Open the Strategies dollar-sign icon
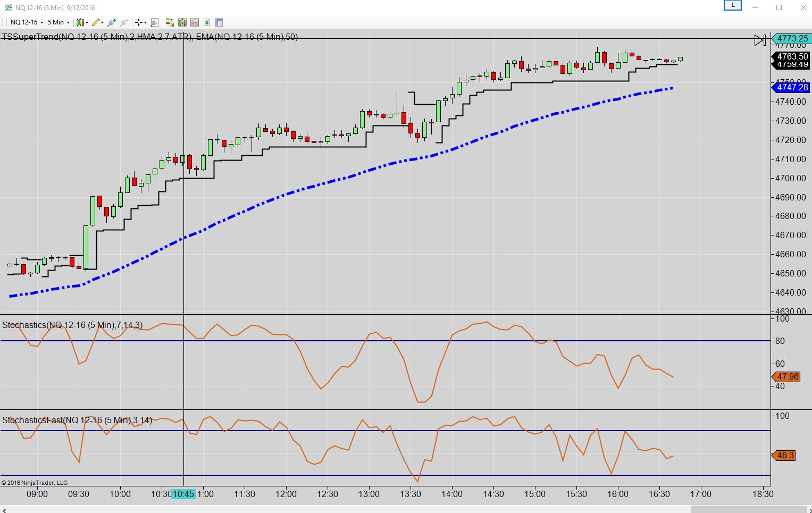 [x=207, y=22]
